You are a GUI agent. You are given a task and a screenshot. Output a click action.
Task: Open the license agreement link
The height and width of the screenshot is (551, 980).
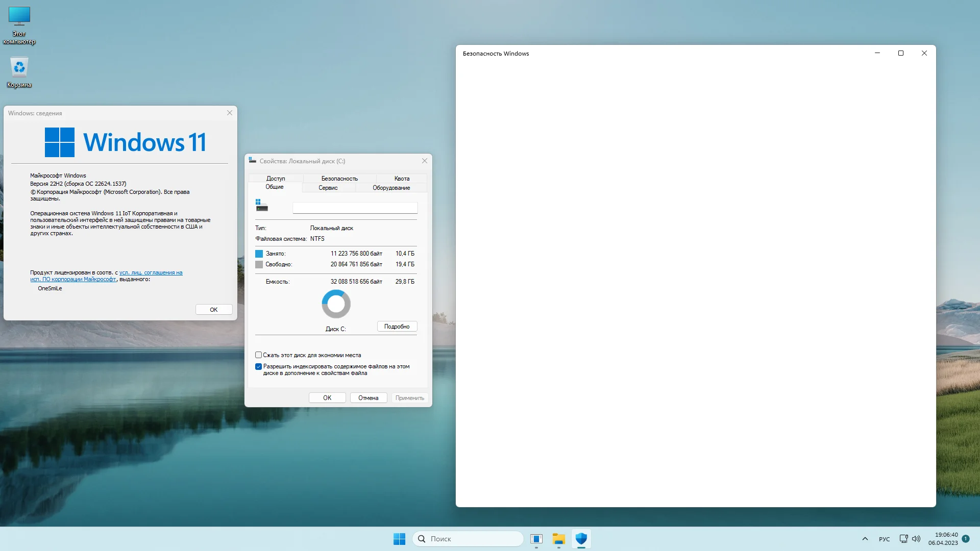[151, 273]
